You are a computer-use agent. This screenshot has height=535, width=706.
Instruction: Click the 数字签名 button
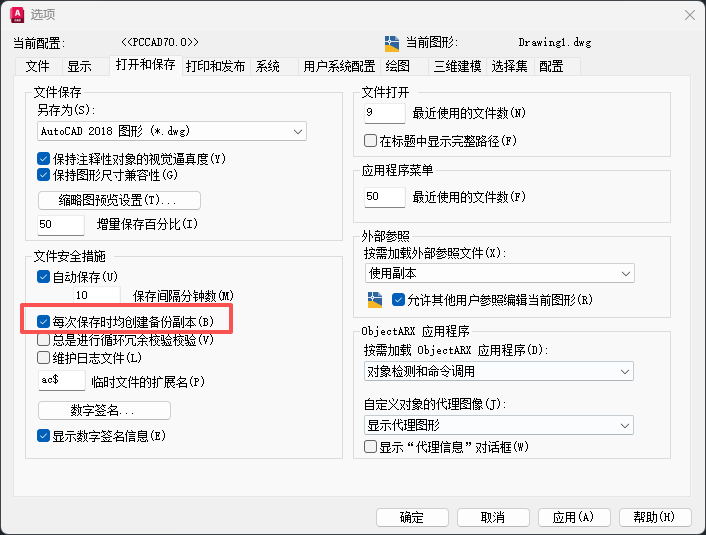pos(104,410)
